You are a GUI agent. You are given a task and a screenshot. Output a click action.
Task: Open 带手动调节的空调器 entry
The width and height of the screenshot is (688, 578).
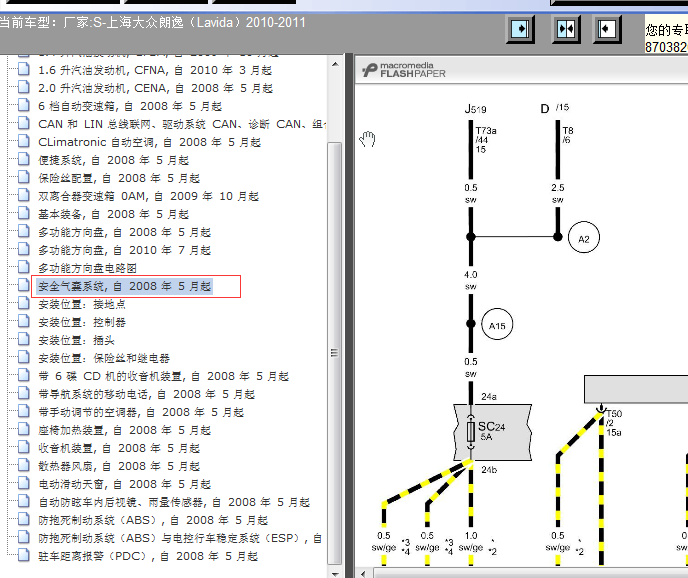click(141, 412)
